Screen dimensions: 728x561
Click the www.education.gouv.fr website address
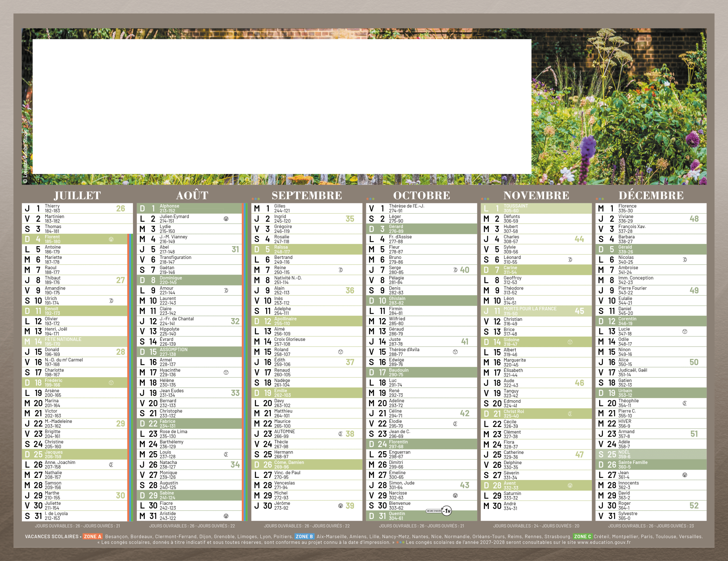(x=604, y=542)
